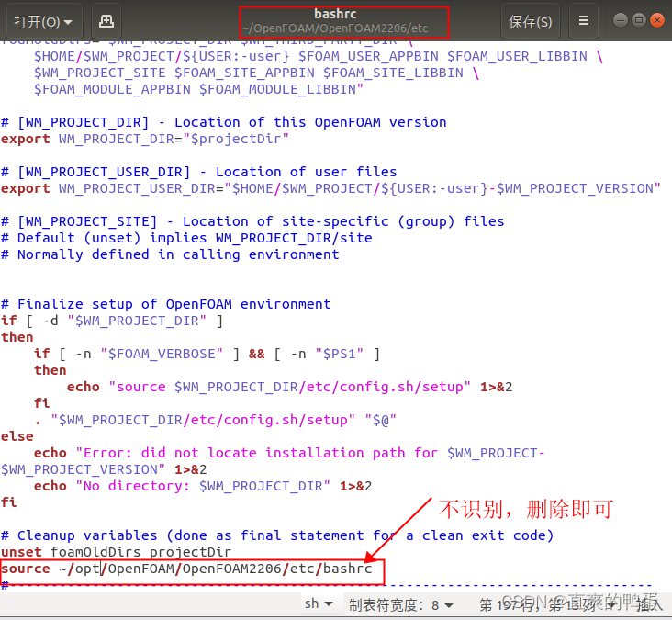Maximize the gedit window
The width and height of the screenshot is (672, 620).
click(x=639, y=20)
